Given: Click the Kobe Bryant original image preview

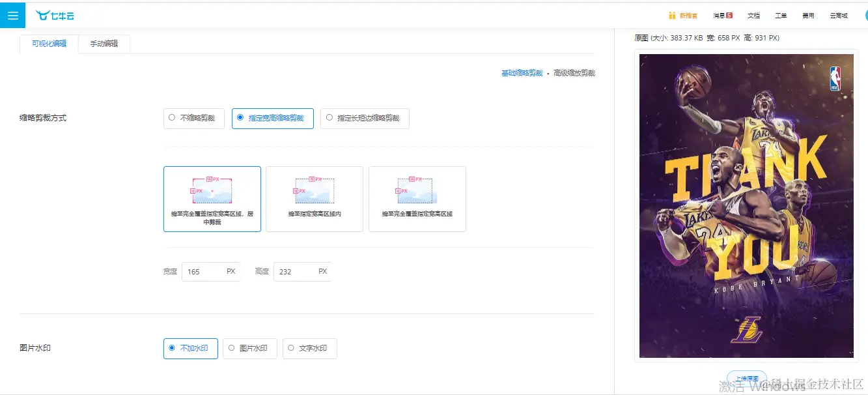Looking at the screenshot, I should tap(746, 206).
